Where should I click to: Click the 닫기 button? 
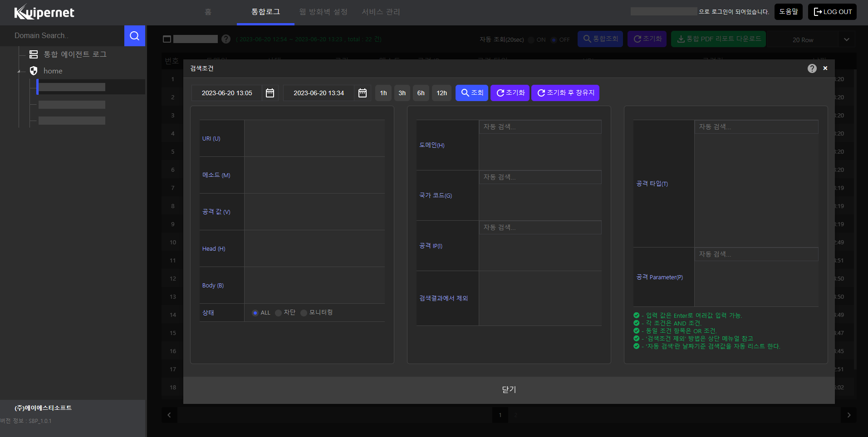(509, 390)
